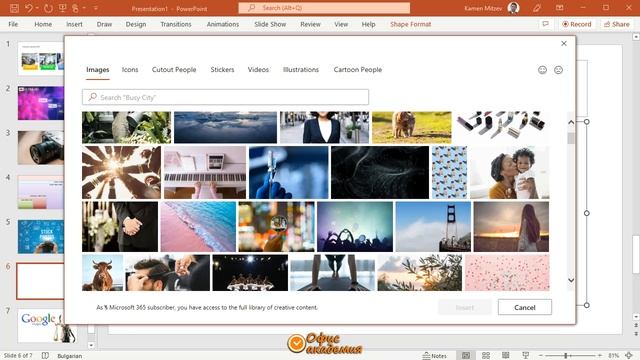The image size is (640, 360).
Task: Select the lipstick cosmetics image
Action: point(502,127)
